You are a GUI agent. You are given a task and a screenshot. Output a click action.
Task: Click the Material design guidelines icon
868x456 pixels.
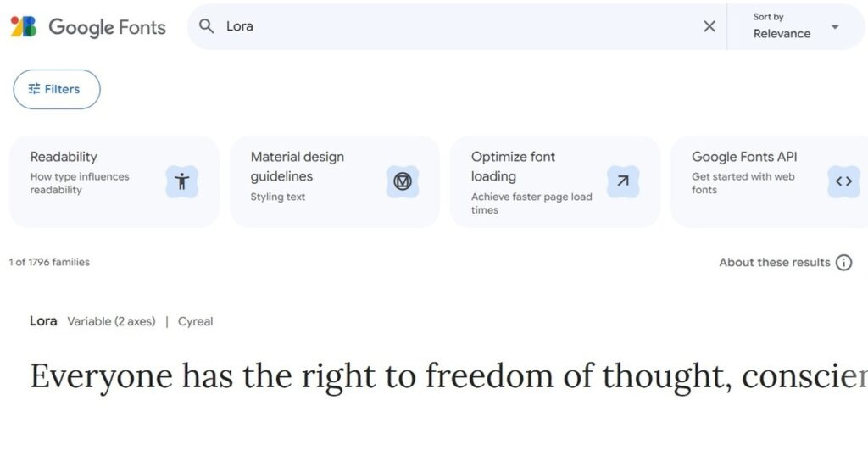pyautogui.click(x=403, y=181)
